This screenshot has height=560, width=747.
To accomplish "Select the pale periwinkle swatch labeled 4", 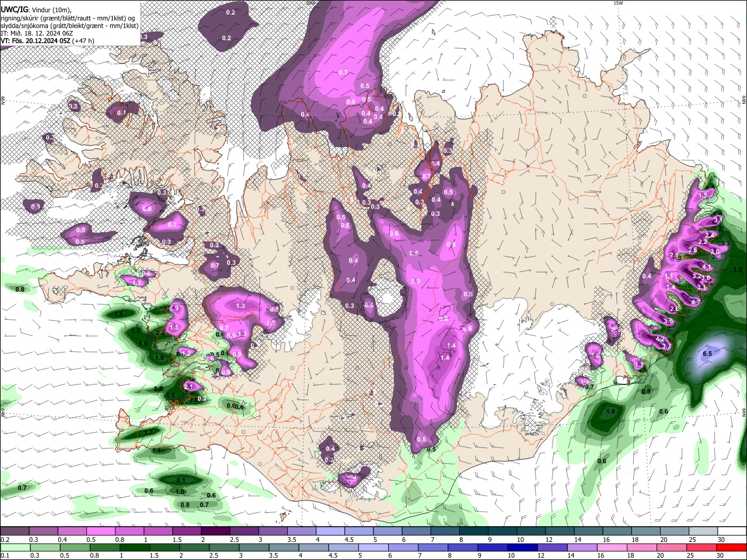I will 330,531.
